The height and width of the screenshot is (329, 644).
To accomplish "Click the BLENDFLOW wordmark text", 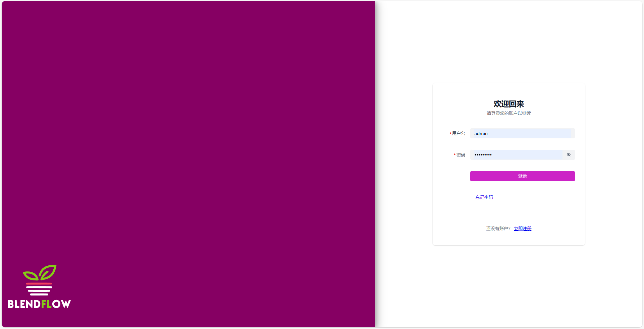I will pyautogui.click(x=39, y=304).
